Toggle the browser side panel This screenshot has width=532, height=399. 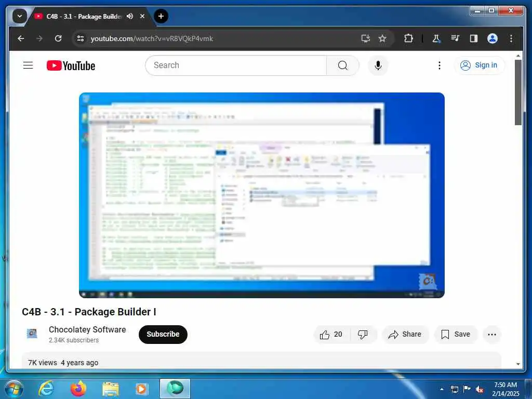474,38
